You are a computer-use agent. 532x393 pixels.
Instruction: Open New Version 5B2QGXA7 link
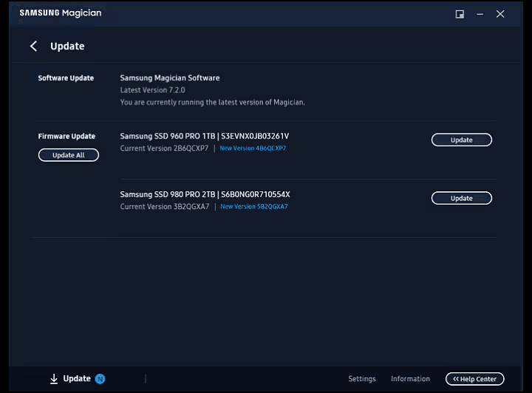[x=253, y=207]
